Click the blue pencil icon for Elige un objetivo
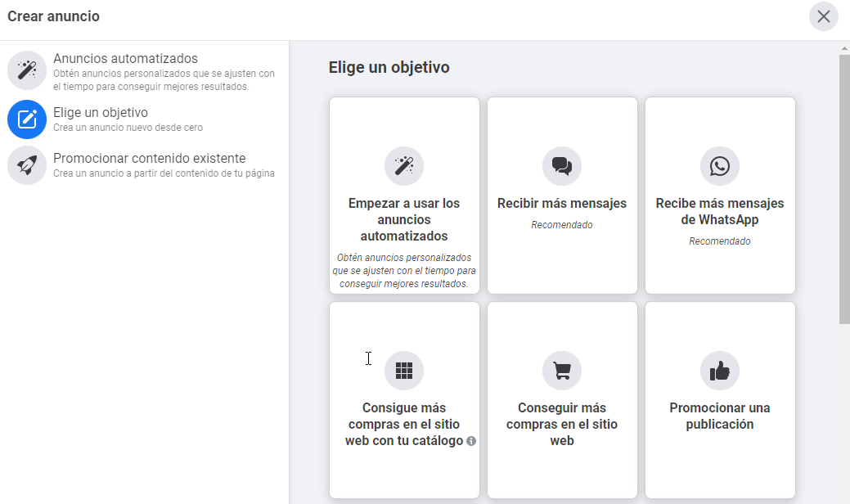This screenshot has width=850, height=504. point(26,119)
